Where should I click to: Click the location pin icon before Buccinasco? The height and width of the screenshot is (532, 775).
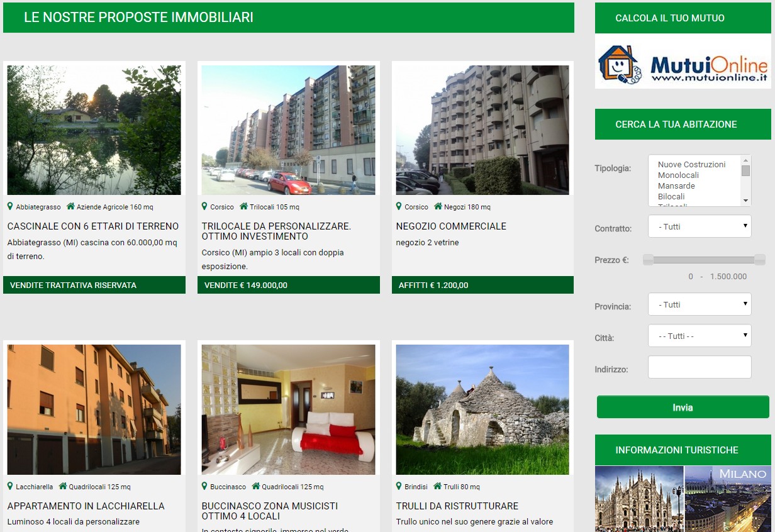click(x=204, y=486)
